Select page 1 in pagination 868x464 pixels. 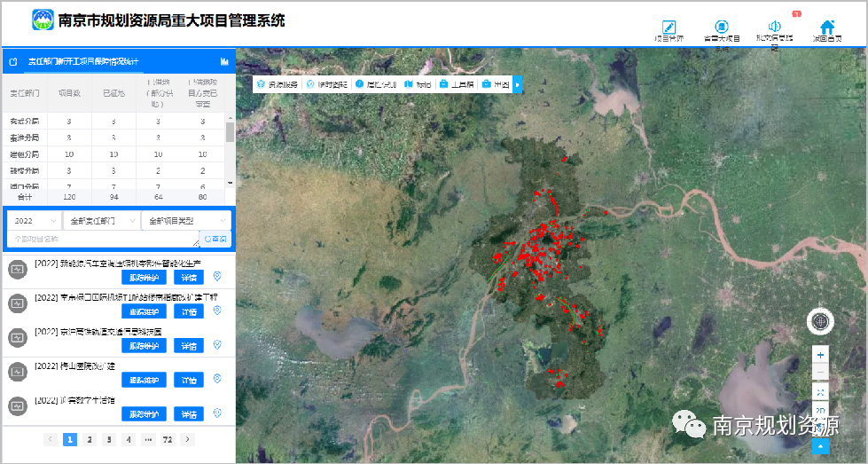70,440
